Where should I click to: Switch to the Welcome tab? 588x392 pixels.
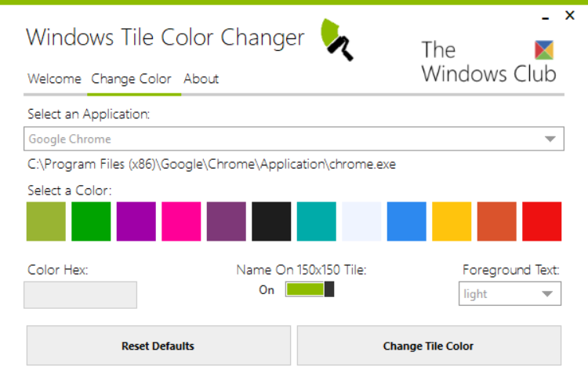coord(54,78)
